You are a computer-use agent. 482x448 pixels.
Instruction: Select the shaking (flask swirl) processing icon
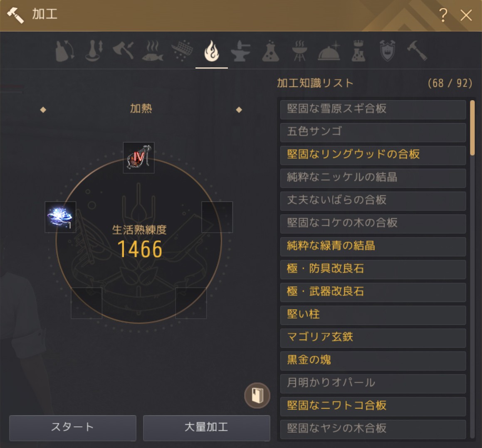tap(64, 51)
